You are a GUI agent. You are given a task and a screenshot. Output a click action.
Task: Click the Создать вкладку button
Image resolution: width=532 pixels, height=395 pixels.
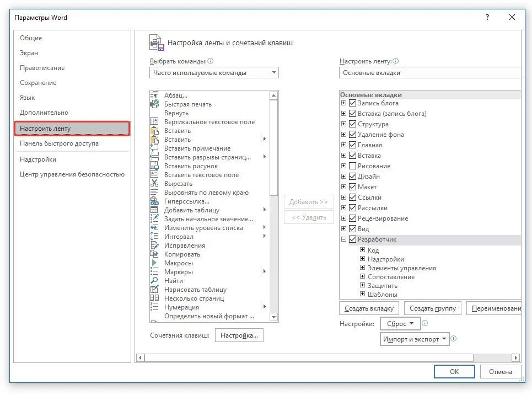[x=369, y=308]
